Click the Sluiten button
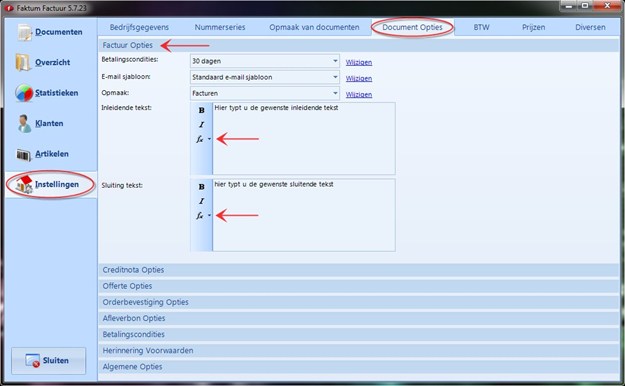 pyautogui.click(x=49, y=360)
